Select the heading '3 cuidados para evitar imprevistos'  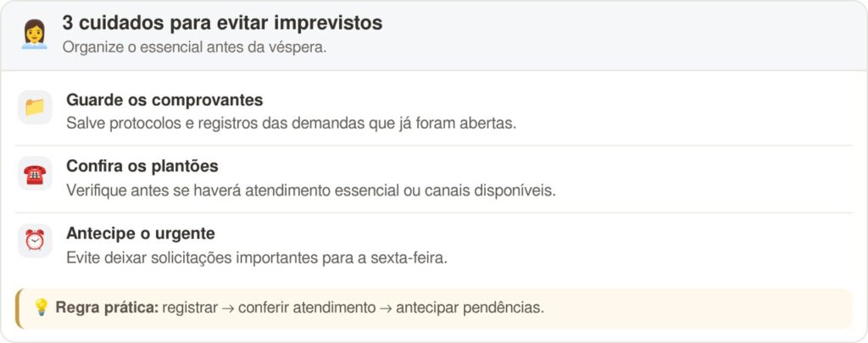pyautogui.click(x=222, y=23)
